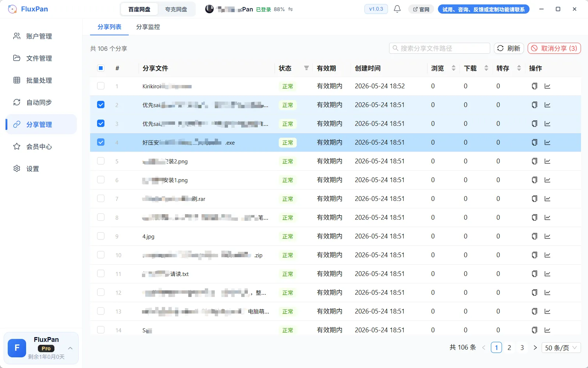Image resolution: width=588 pixels, height=368 pixels.
Task: Copy share link for row 11
Action: pyautogui.click(x=534, y=274)
